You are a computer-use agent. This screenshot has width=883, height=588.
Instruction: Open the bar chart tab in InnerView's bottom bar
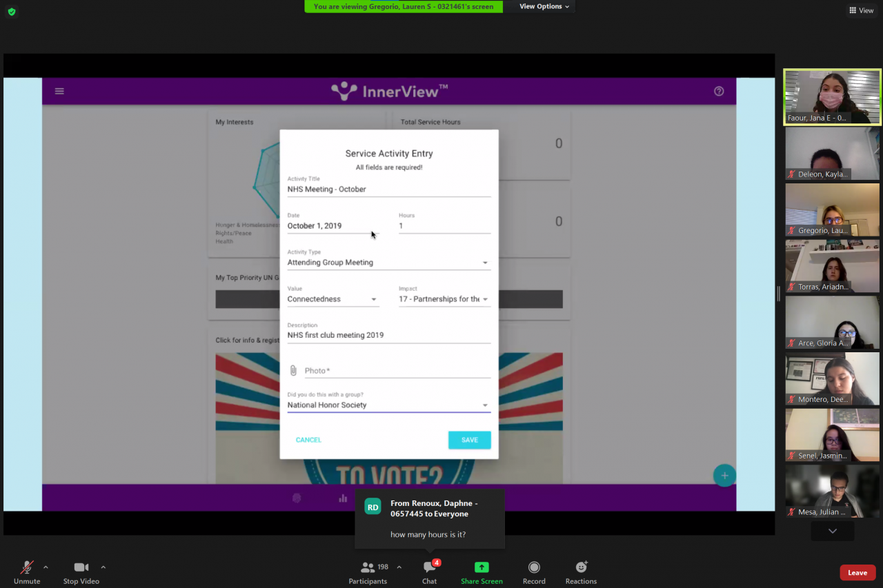click(343, 498)
